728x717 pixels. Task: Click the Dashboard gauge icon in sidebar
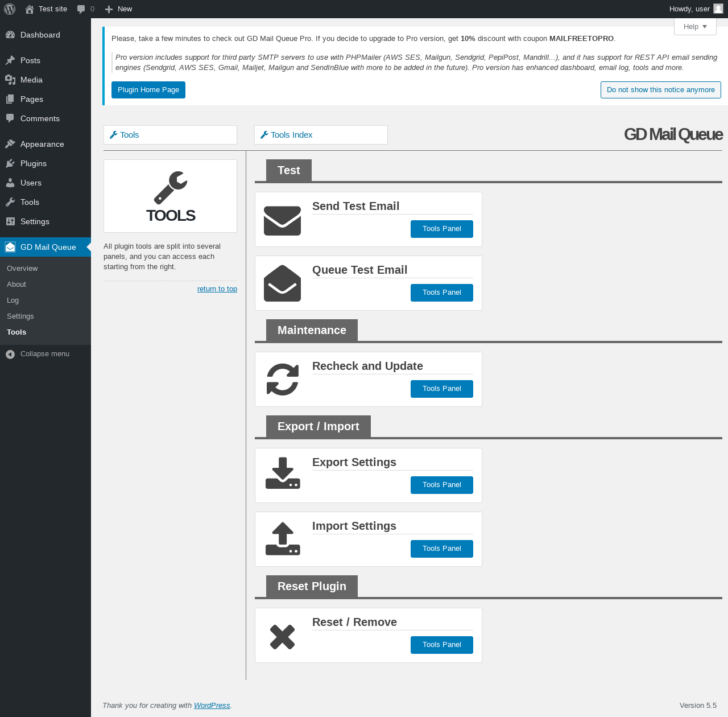pos(10,35)
